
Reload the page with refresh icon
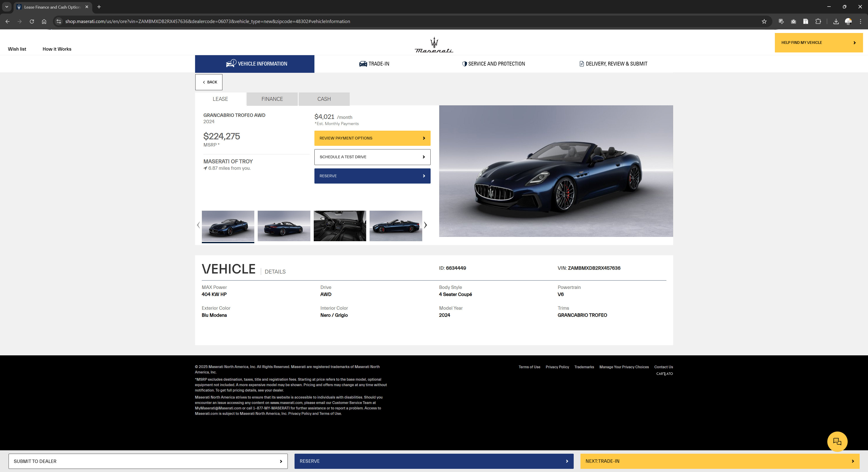[x=32, y=21]
